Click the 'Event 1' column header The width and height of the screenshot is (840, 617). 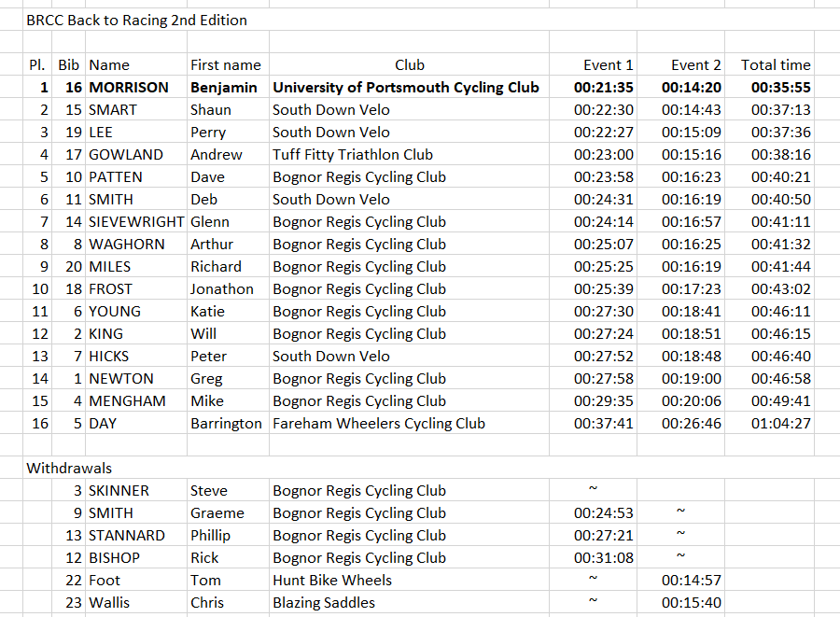click(608, 64)
